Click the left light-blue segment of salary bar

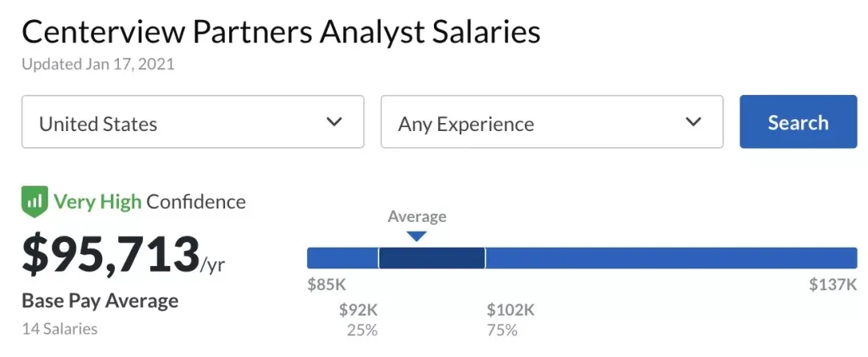(342, 258)
